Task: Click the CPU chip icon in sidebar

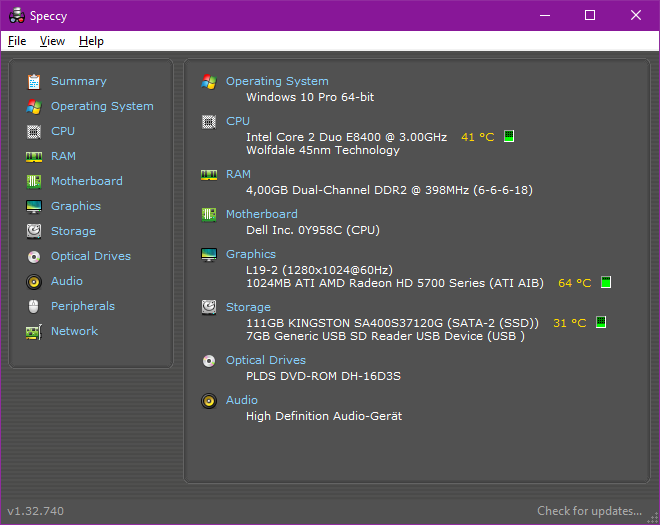Action: tap(34, 131)
